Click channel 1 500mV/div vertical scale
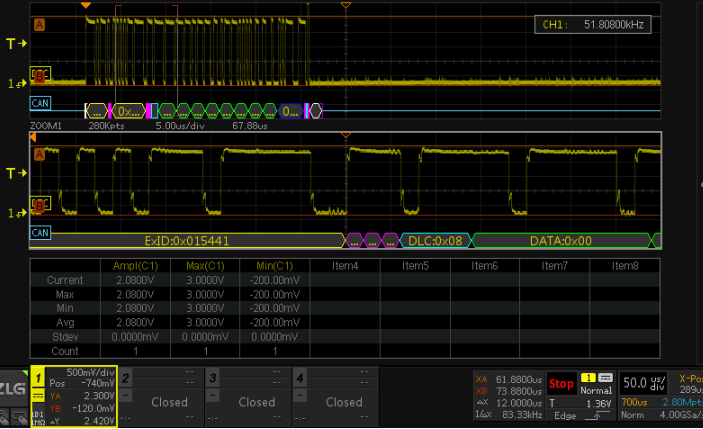The width and height of the screenshot is (703, 429). [x=90, y=373]
